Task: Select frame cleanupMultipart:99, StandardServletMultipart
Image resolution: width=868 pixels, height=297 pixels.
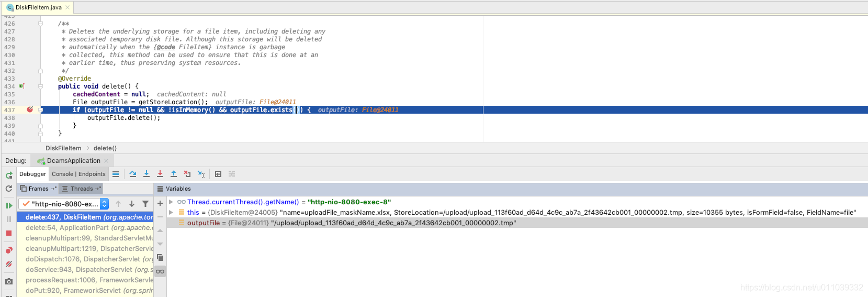Action: (85, 238)
